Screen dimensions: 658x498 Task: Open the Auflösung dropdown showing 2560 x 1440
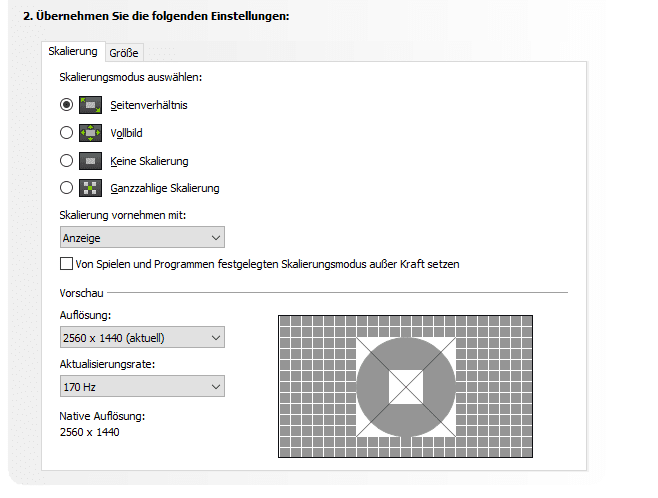[x=142, y=337]
